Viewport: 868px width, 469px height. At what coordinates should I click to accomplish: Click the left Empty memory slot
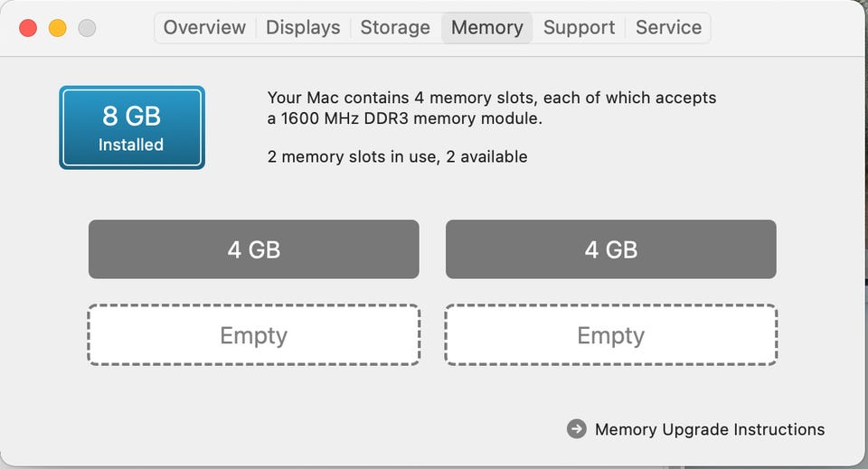[253, 335]
